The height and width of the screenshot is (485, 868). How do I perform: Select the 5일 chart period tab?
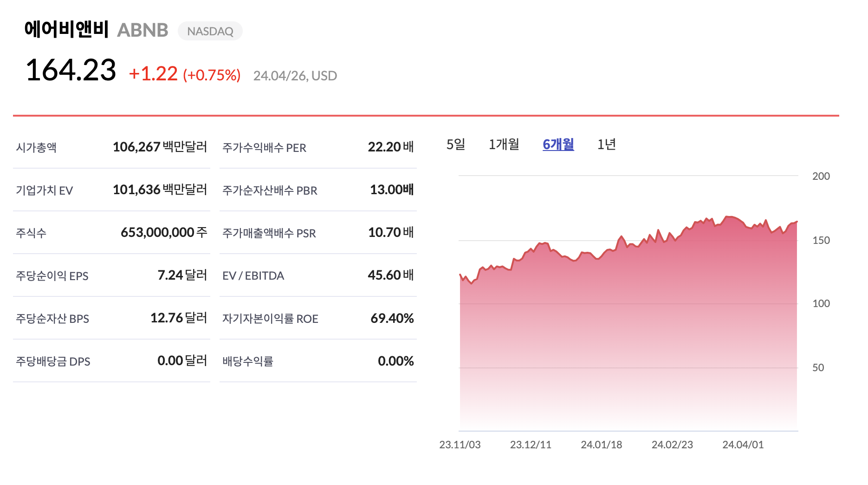(455, 144)
